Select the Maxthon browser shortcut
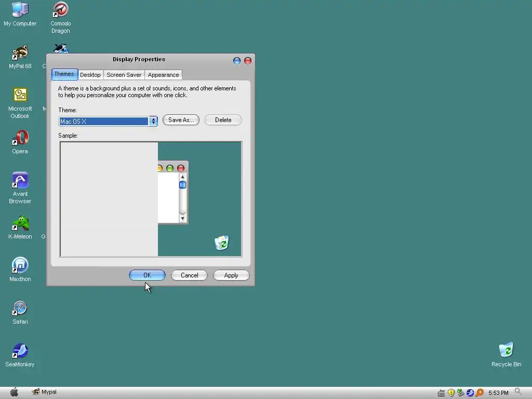Image resolution: width=532 pixels, height=399 pixels. pos(20,270)
